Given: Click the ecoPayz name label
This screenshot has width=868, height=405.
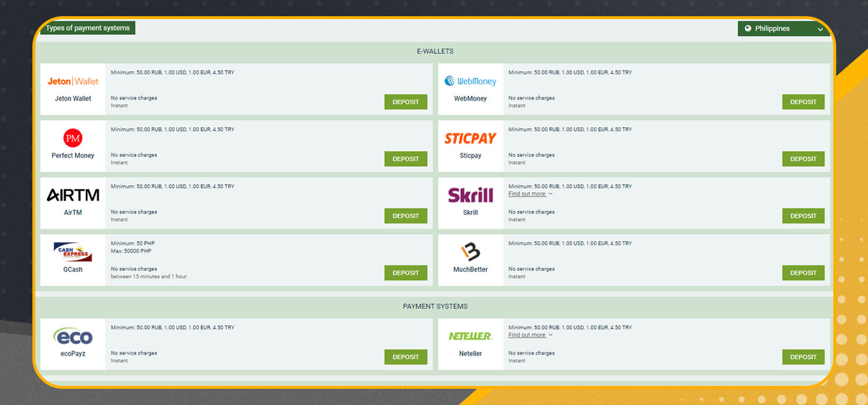Looking at the screenshot, I should pos(73,354).
